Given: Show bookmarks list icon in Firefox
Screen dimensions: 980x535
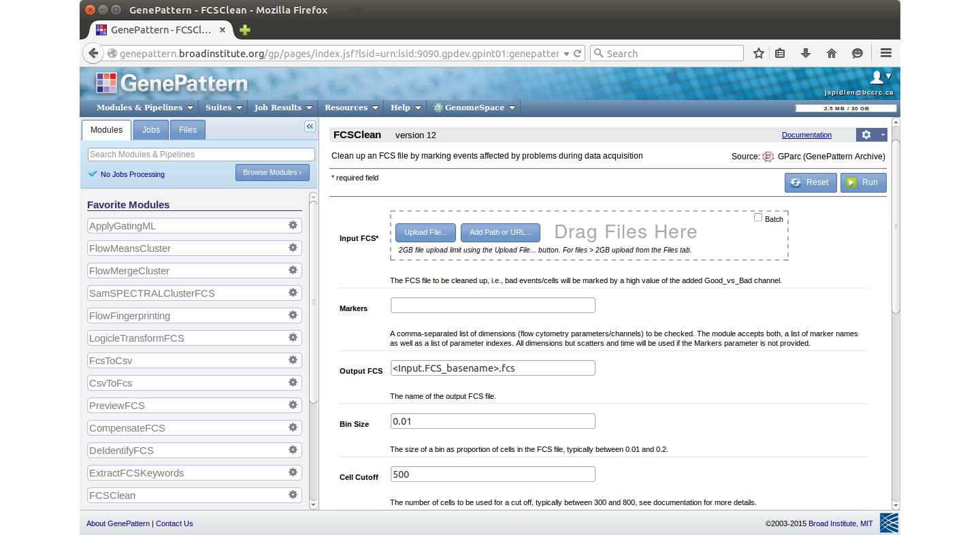Looking at the screenshot, I should (x=781, y=53).
